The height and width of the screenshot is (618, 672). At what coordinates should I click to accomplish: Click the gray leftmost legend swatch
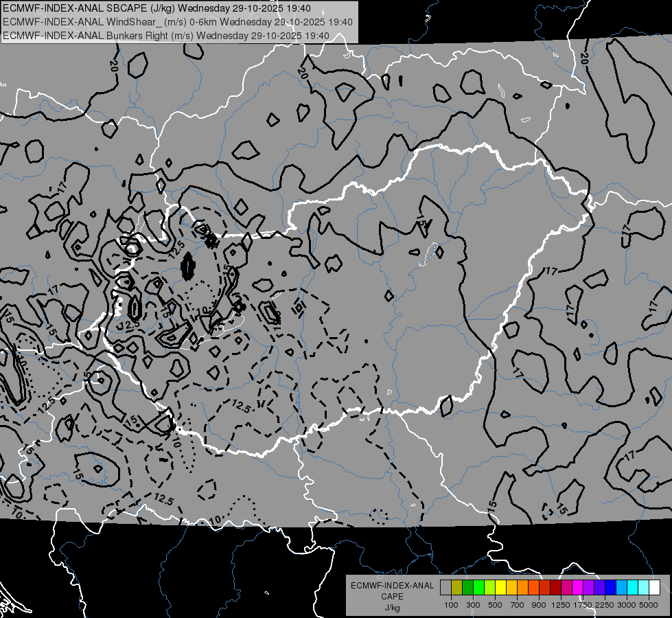point(445,587)
